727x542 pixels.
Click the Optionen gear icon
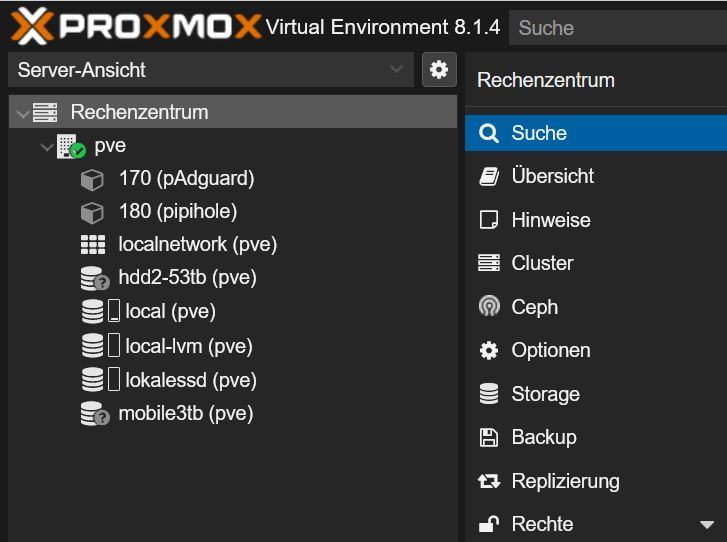(489, 351)
